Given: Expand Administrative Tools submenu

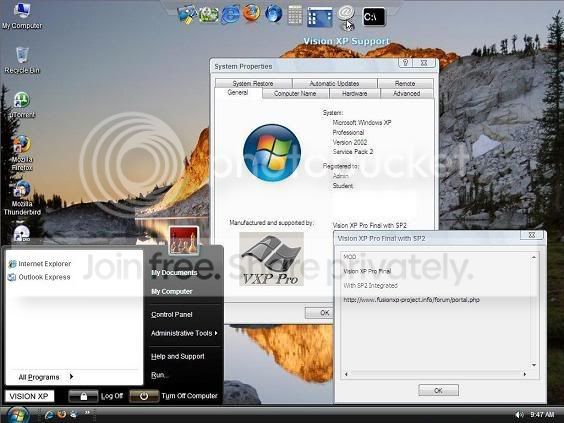Looking at the screenshot, I should point(184,333).
